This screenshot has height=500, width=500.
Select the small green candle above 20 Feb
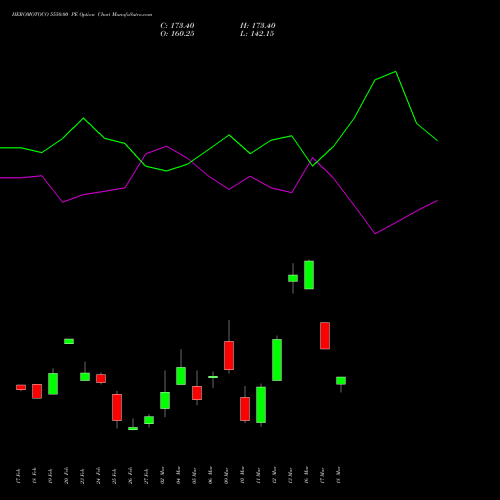[69, 341]
